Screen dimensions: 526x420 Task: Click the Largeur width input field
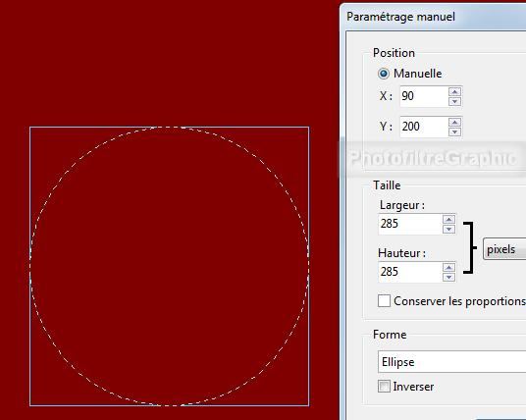(410, 224)
